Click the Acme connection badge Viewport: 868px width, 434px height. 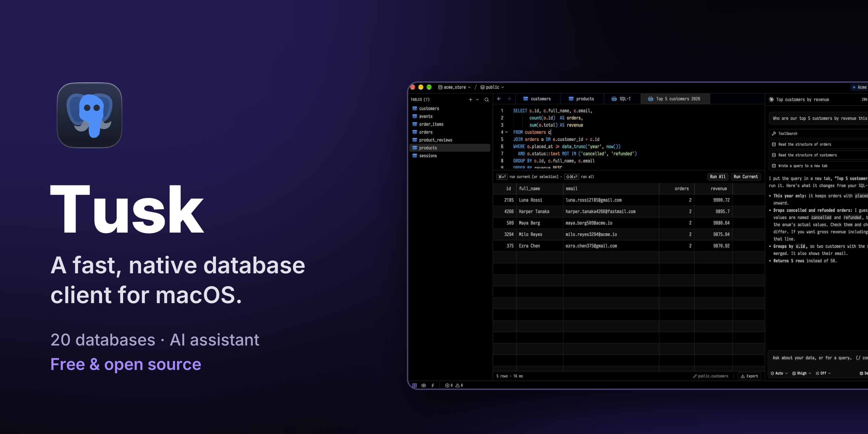[860, 87]
